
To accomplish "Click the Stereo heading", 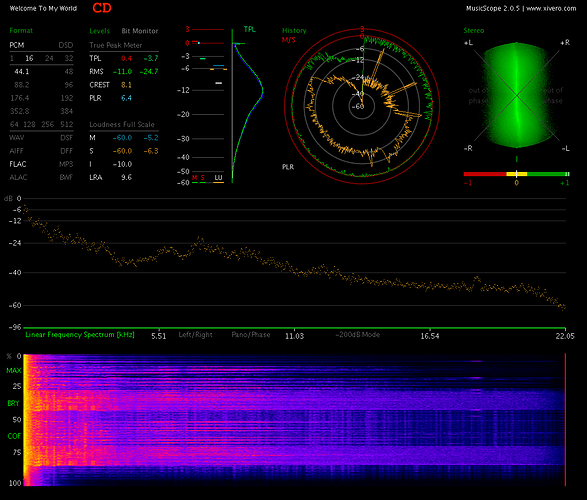I will [474, 31].
